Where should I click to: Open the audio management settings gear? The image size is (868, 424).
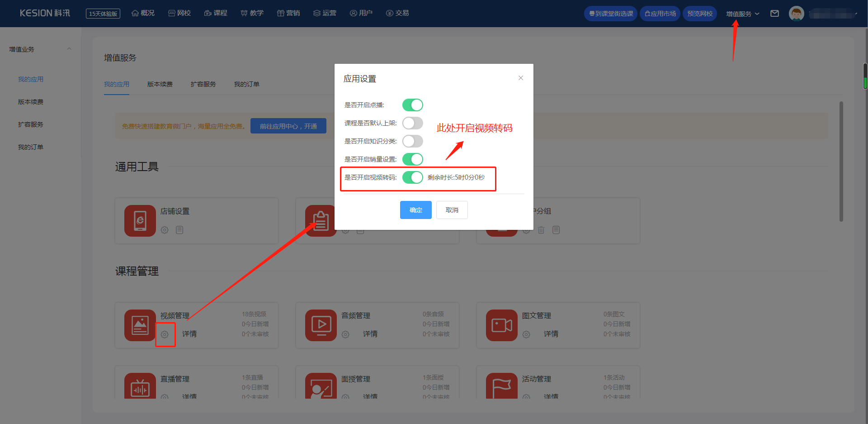tap(345, 334)
